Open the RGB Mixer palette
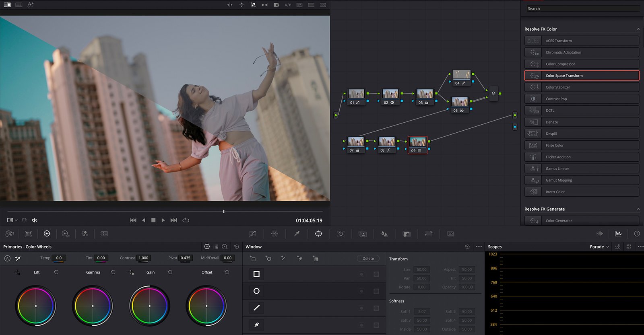 [x=85, y=234]
